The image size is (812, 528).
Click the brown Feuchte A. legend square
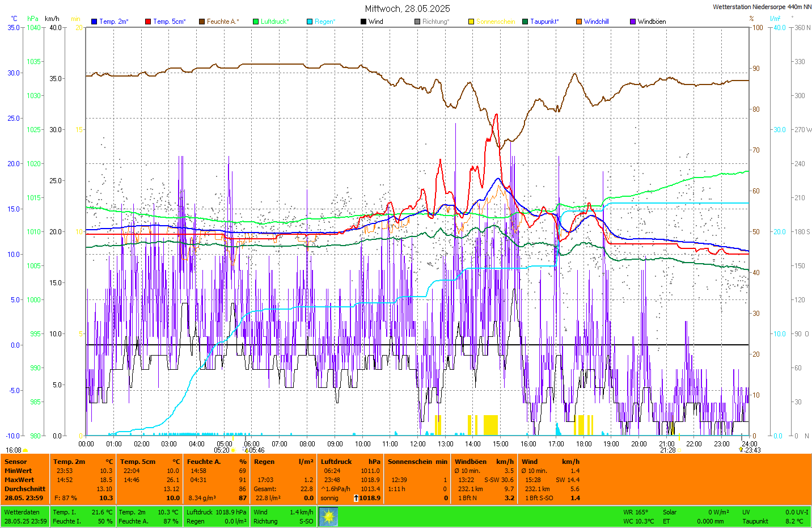tap(202, 22)
